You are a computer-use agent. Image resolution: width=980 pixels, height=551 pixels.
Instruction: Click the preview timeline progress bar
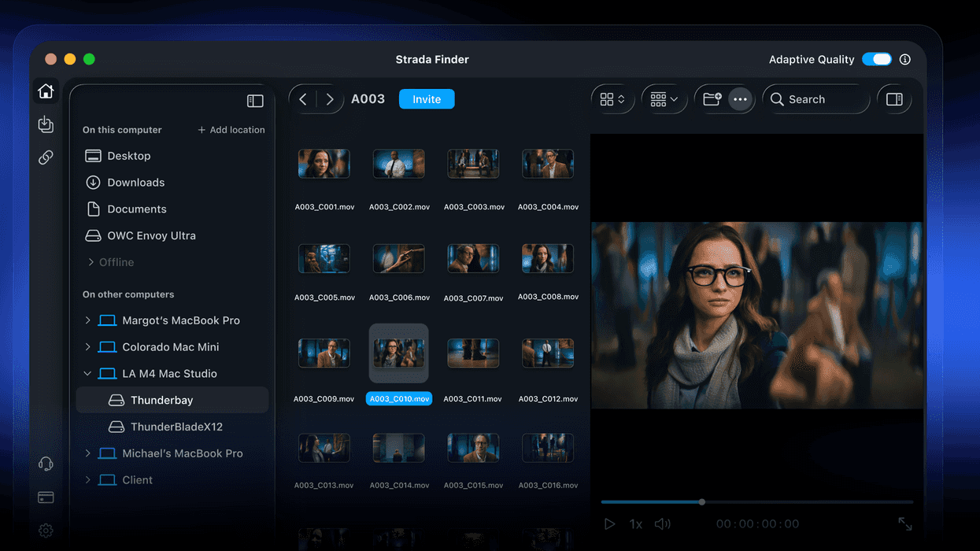coord(757,501)
